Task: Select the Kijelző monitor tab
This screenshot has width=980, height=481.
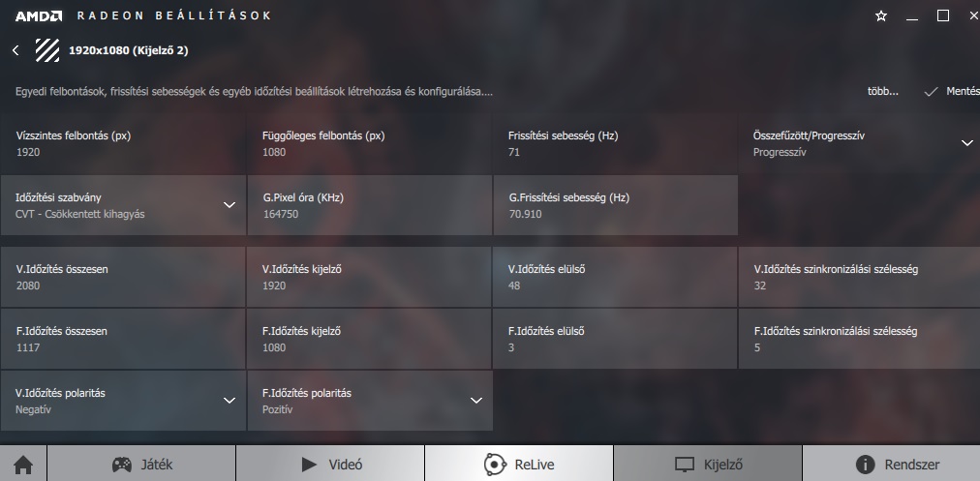Action: pos(708,465)
